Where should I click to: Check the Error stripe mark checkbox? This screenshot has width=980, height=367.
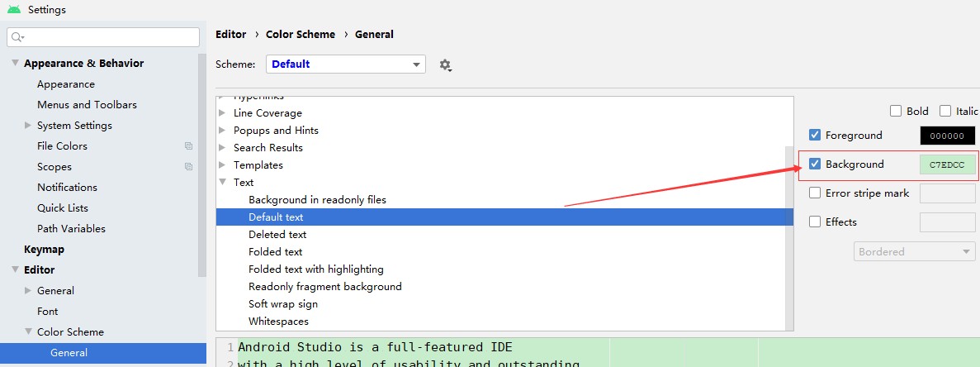(814, 193)
